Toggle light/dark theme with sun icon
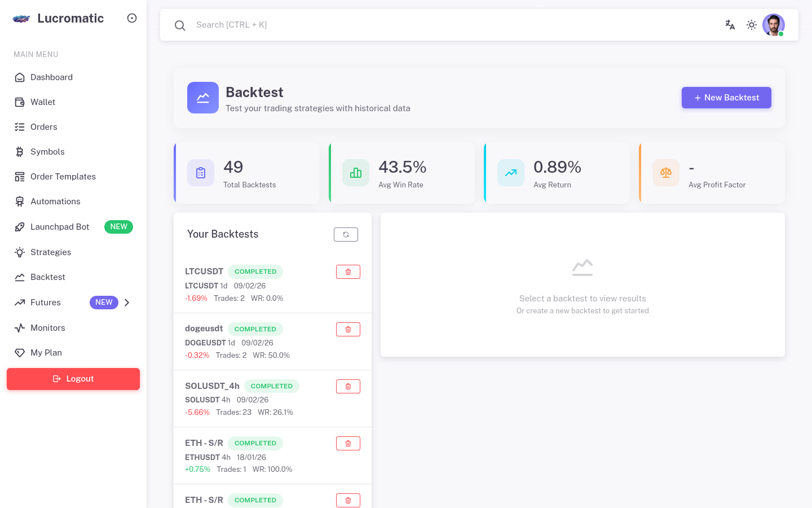Image resolution: width=812 pixels, height=508 pixels. coord(751,25)
